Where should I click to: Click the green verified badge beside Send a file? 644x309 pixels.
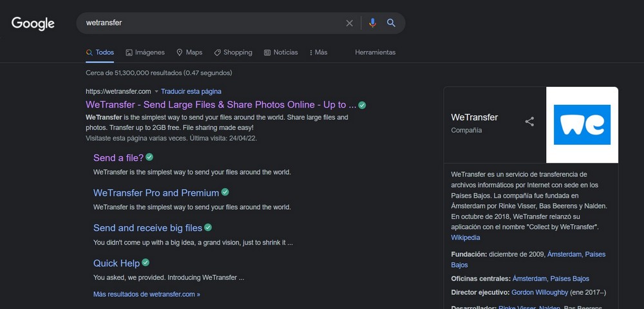(x=149, y=157)
